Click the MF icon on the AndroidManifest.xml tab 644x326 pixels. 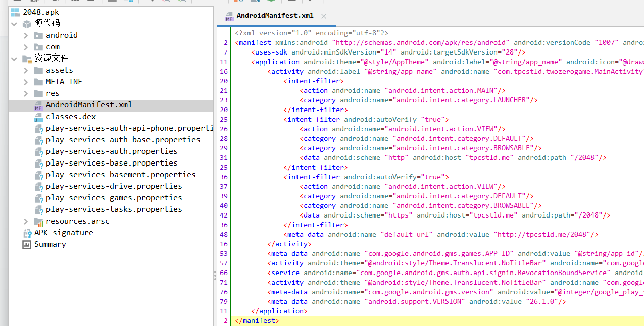pos(229,16)
